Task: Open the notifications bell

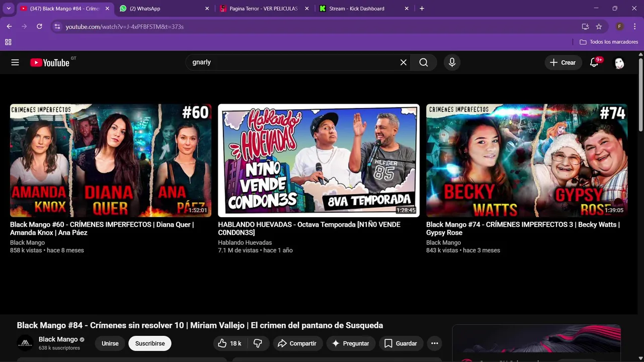Action: pyautogui.click(x=594, y=62)
